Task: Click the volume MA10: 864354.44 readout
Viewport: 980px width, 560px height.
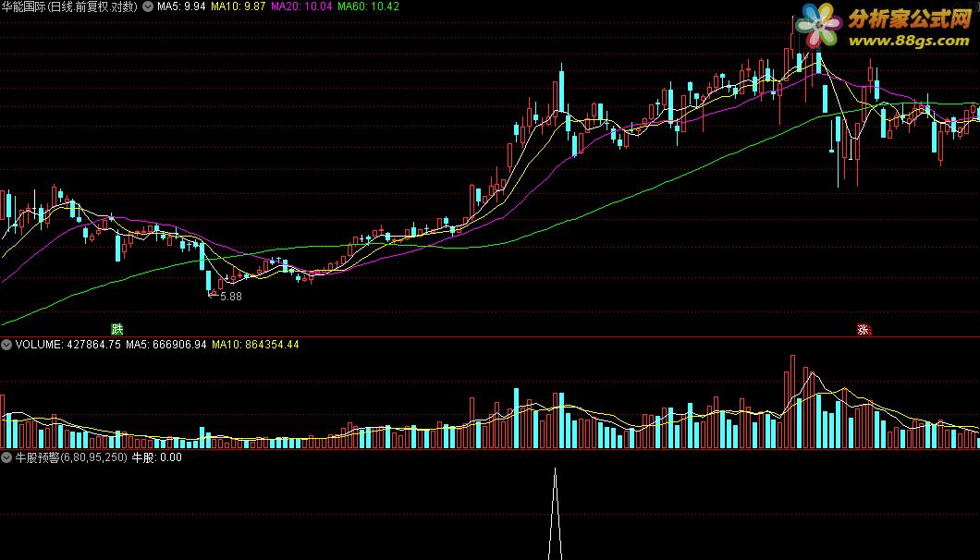Action: [x=255, y=345]
